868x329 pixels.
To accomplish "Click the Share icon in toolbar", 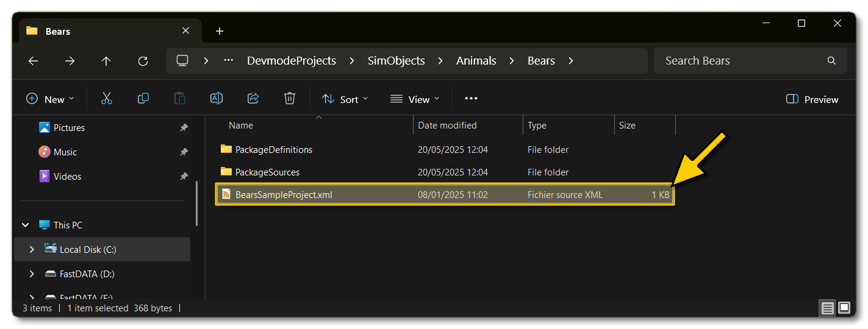I will pos(253,99).
